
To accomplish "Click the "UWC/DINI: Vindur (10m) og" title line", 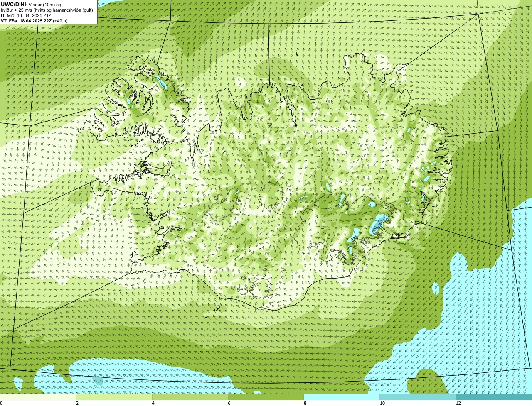I will pyautogui.click(x=31, y=4).
